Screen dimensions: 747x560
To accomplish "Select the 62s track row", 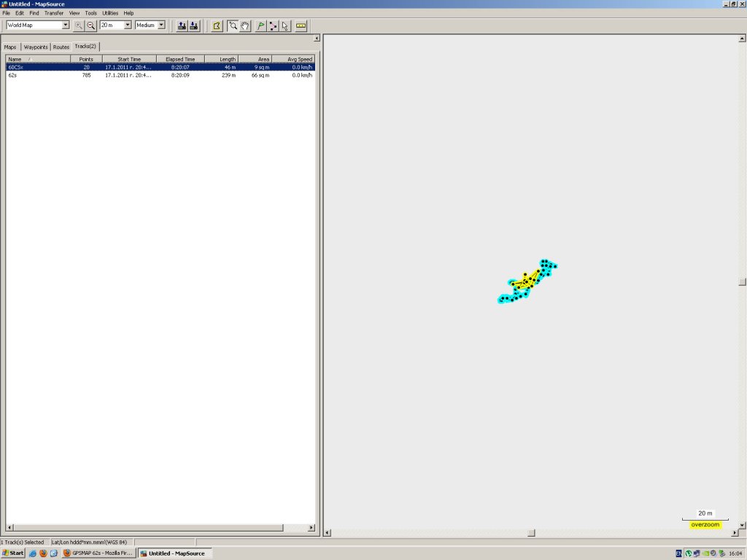I will click(160, 75).
